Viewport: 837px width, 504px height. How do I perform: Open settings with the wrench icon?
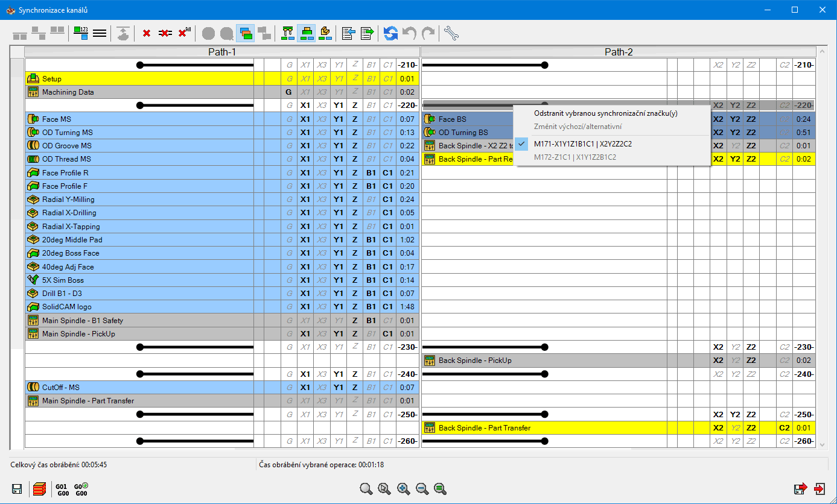[x=451, y=33]
